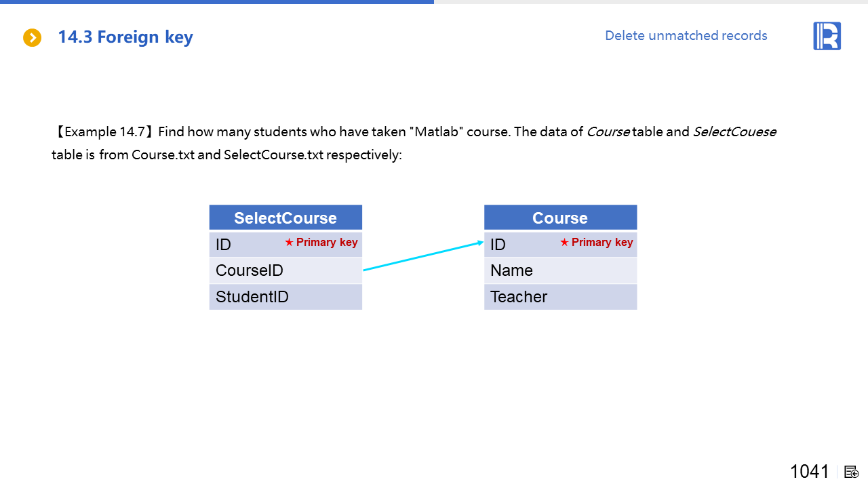Click the Teacher row in Course table
Image resolution: width=868 pixels, height=488 pixels.
tap(560, 297)
